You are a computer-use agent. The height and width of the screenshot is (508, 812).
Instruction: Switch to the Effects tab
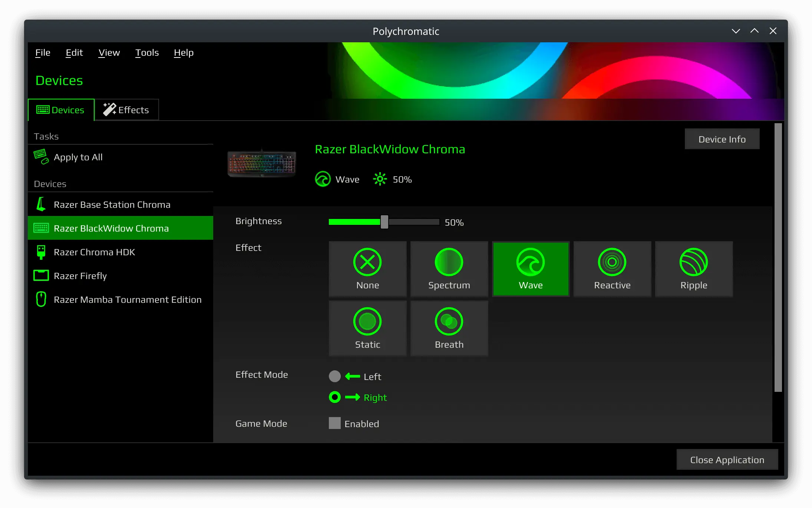(126, 109)
